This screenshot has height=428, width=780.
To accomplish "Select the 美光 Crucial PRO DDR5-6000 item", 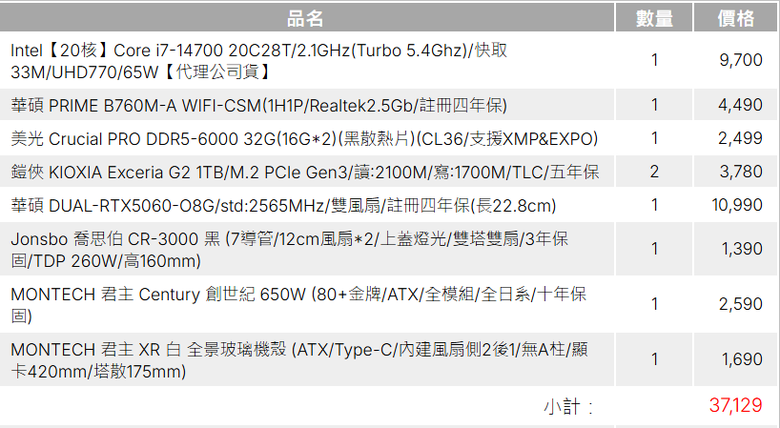I will pyautogui.click(x=304, y=138).
